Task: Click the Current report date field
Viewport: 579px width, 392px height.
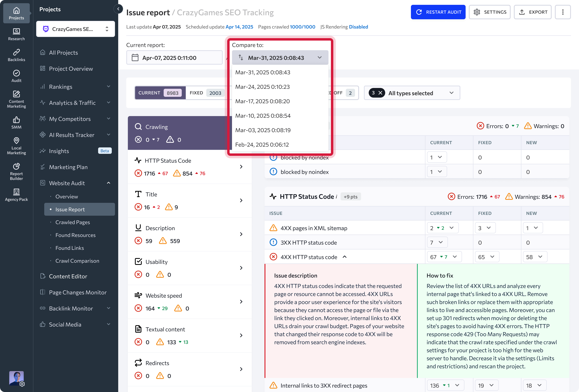Action: pyautogui.click(x=174, y=57)
